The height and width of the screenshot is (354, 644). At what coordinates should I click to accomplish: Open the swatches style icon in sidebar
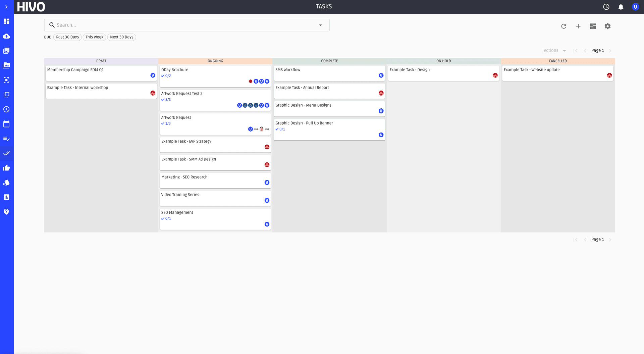coord(6,183)
